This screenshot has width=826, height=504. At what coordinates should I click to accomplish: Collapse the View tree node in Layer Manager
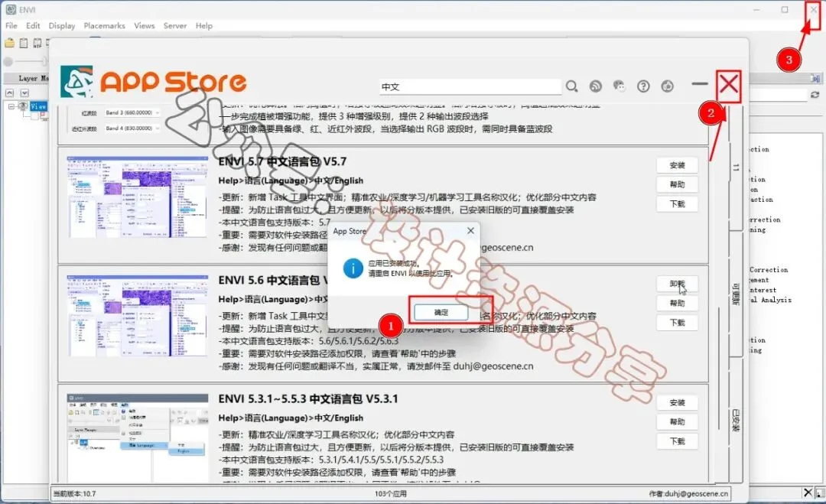click(x=11, y=106)
